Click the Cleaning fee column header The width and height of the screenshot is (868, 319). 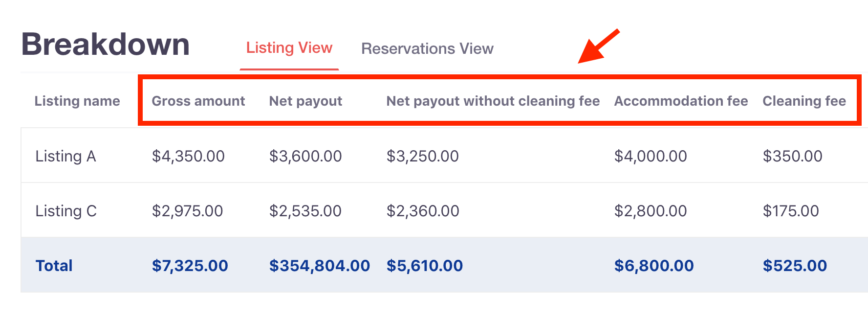[x=804, y=101]
